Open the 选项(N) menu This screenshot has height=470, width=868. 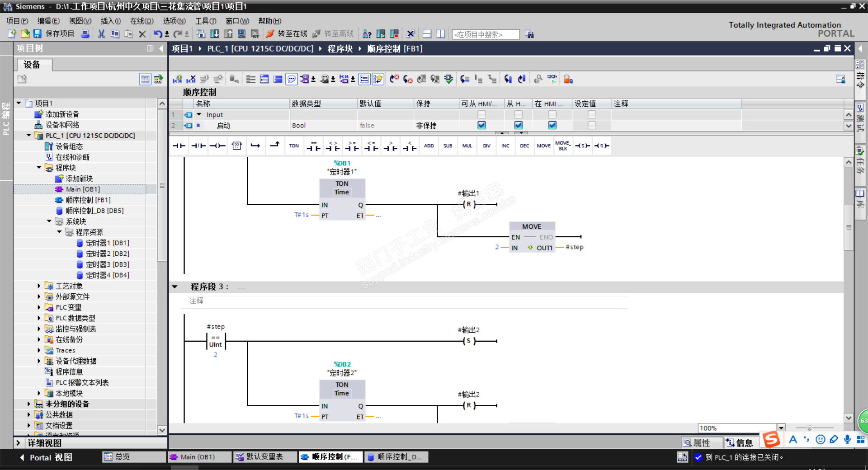pyautogui.click(x=174, y=21)
